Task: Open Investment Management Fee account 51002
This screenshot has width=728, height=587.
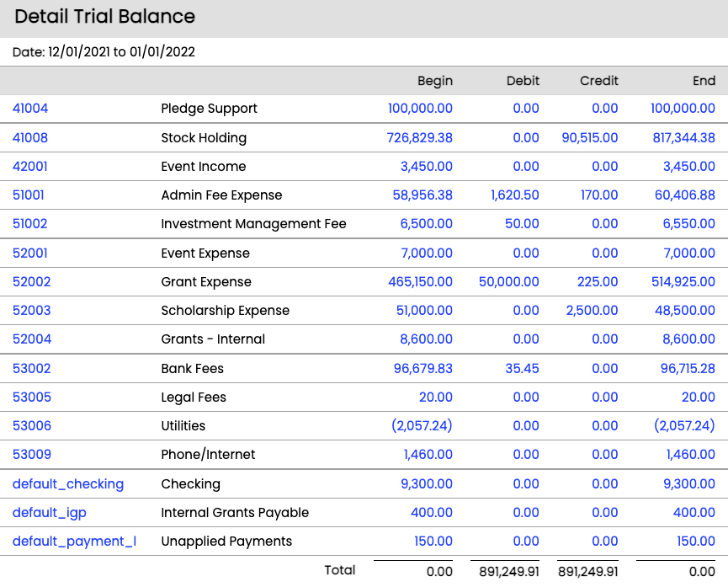Action: click(x=29, y=224)
